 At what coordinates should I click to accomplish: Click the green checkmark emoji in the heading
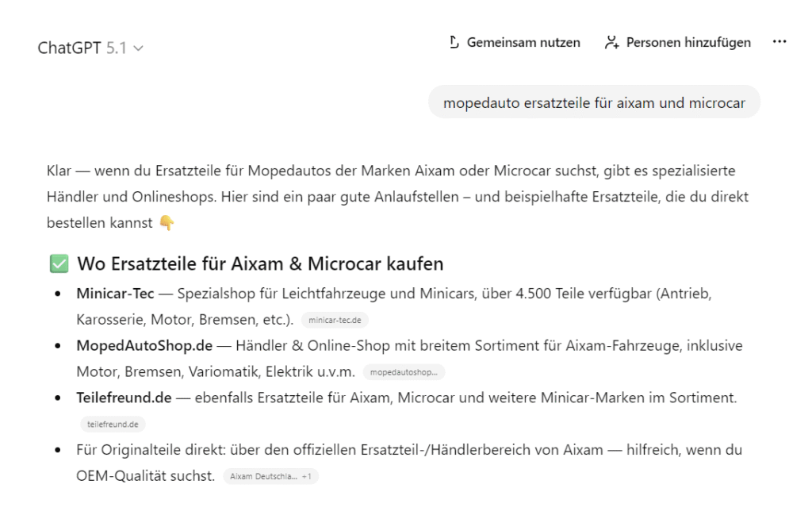(59, 263)
